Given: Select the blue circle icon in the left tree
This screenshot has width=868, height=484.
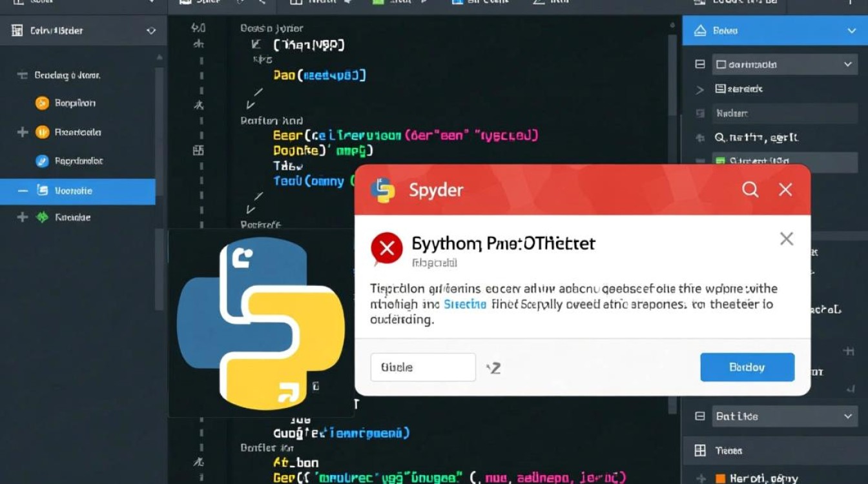Looking at the screenshot, I should coord(42,161).
